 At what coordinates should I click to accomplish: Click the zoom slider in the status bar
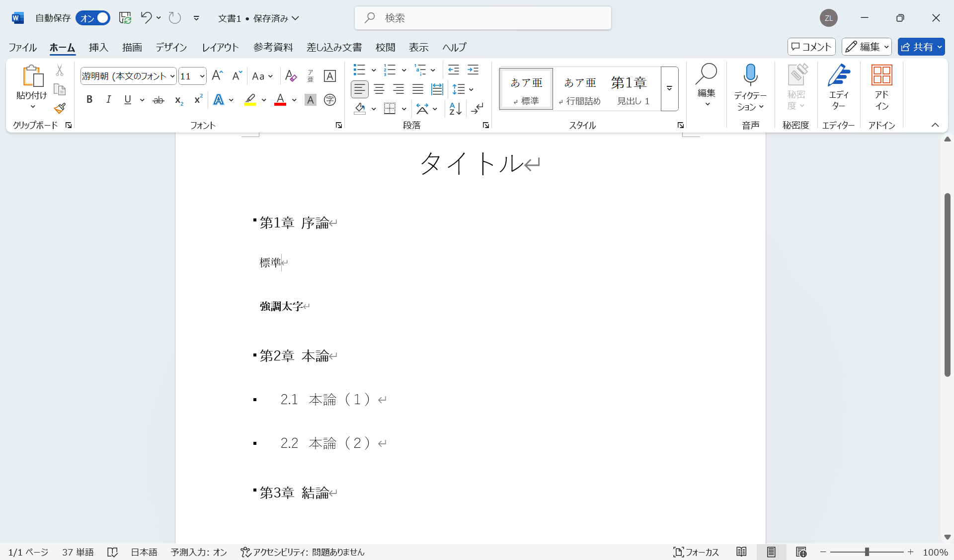coord(867,552)
